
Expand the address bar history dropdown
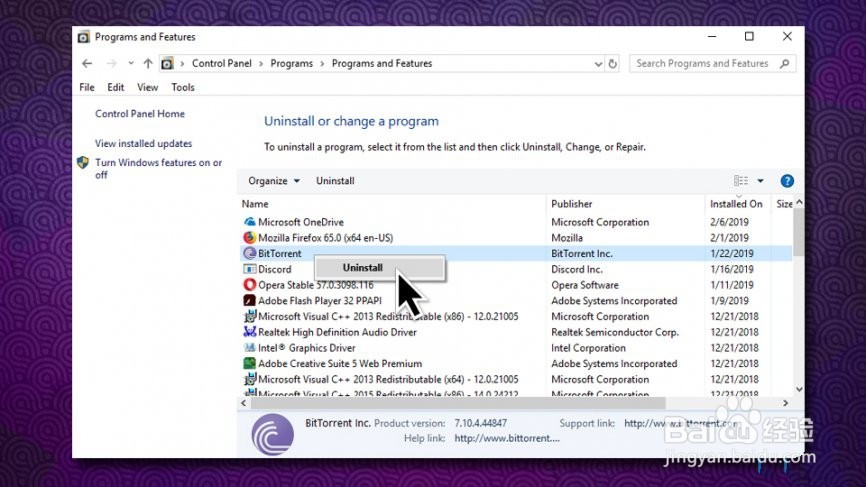point(598,64)
